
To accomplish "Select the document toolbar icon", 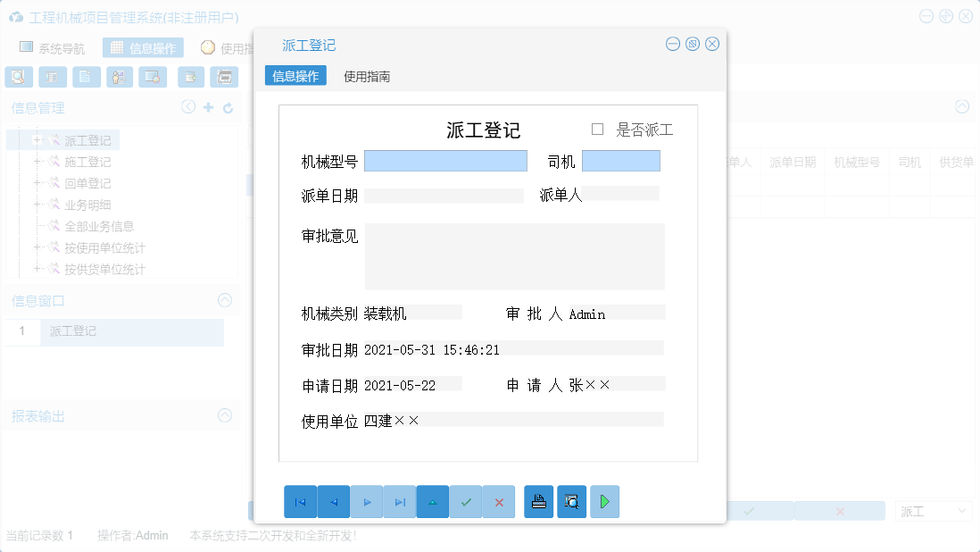I will (x=86, y=77).
